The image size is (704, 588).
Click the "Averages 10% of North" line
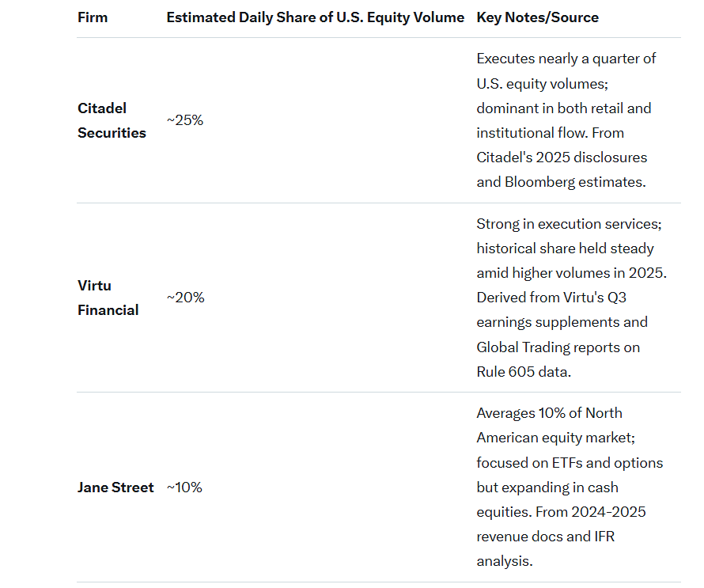(x=549, y=413)
